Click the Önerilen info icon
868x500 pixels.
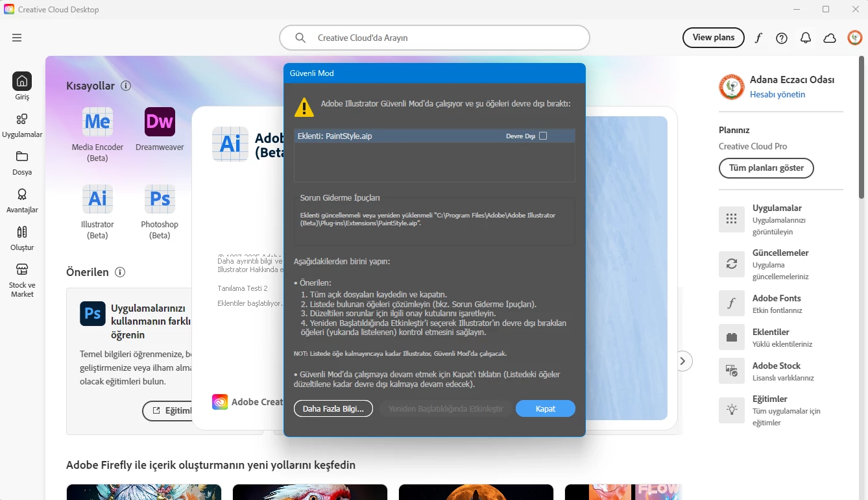point(120,272)
